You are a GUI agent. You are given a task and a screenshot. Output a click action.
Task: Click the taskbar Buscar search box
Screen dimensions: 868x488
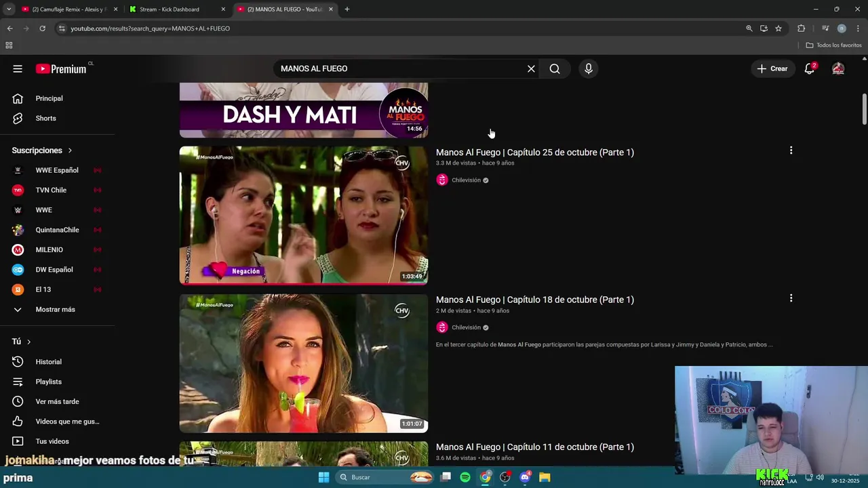point(385,477)
